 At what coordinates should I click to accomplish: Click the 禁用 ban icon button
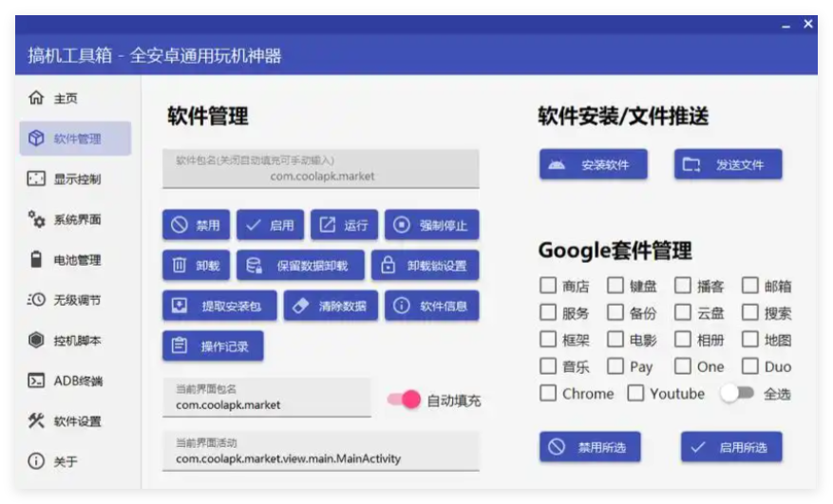[x=196, y=225]
